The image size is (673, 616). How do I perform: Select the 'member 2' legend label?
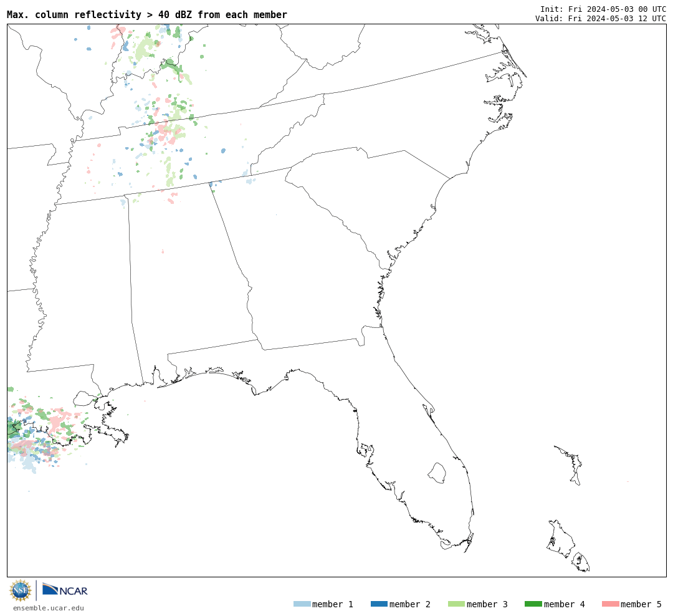point(410,604)
